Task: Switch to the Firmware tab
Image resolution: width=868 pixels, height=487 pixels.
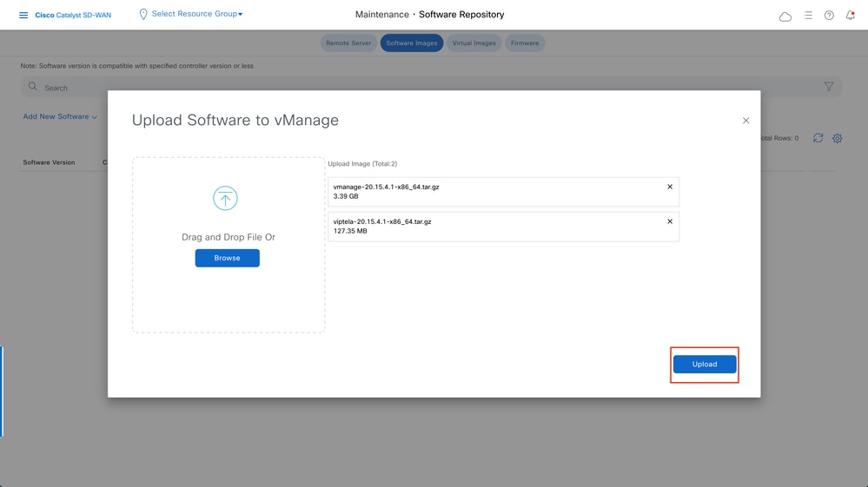Action: tap(525, 43)
